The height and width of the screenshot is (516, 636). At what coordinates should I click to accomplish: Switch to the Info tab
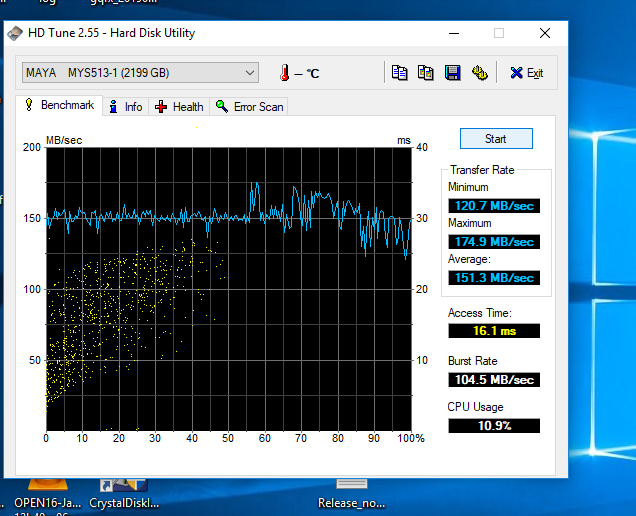point(125,107)
